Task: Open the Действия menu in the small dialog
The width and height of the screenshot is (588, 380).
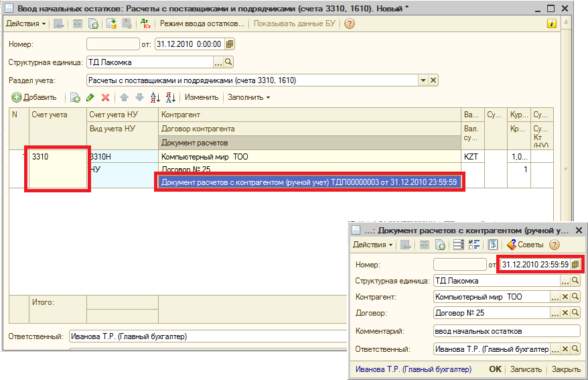Action: (x=372, y=245)
